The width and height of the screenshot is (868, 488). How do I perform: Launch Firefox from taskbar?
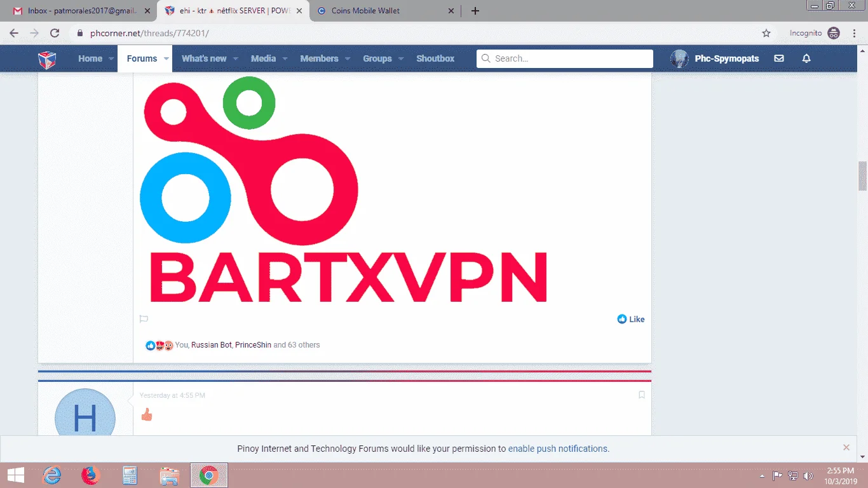click(91, 475)
